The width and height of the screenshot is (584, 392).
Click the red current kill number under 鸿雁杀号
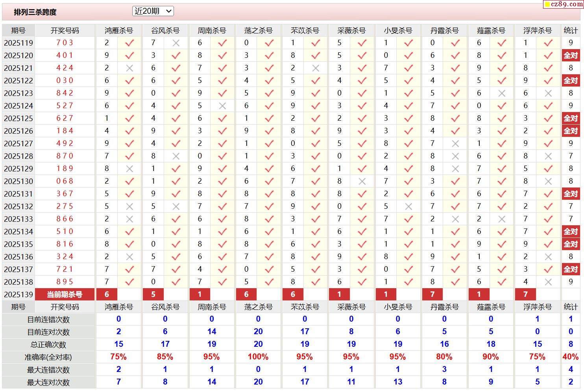point(107,294)
